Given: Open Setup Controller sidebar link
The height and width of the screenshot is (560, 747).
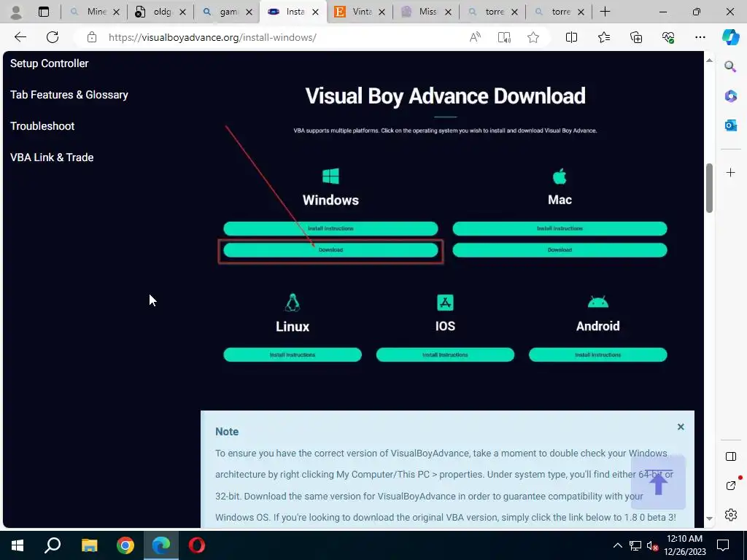Looking at the screenshot, I should click(x=49, y=63).
